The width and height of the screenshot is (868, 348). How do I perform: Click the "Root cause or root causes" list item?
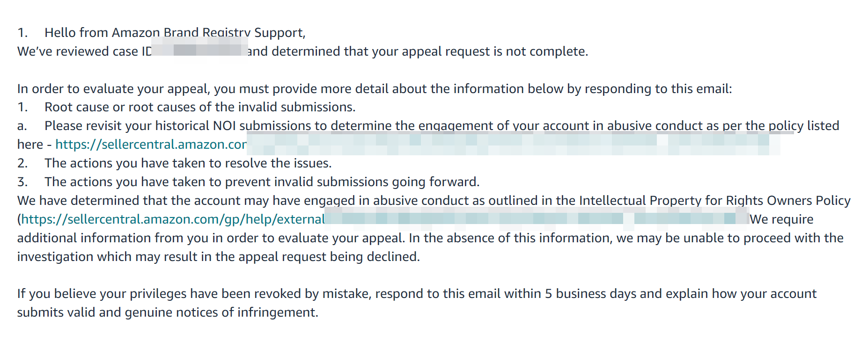tap(200, 107)
